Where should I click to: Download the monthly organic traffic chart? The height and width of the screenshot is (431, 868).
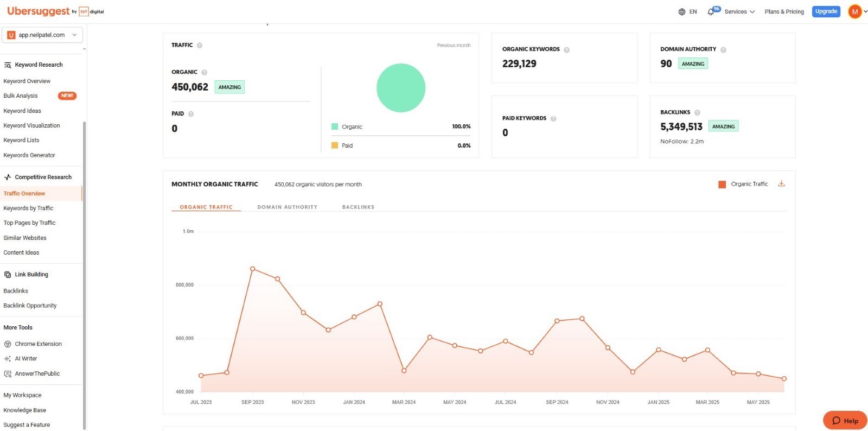[781, 183]
